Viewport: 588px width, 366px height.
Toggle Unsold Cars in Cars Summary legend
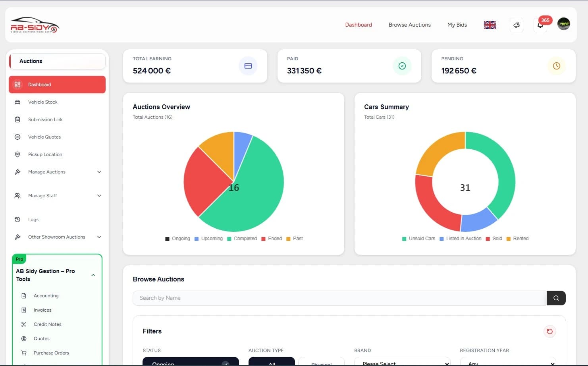point(418,239)
